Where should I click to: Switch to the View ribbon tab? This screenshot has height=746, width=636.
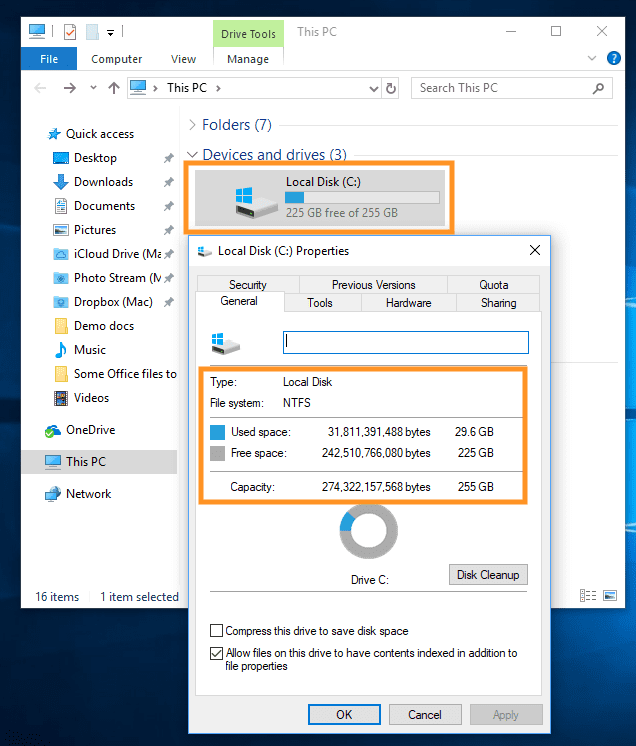coord(183,59)
